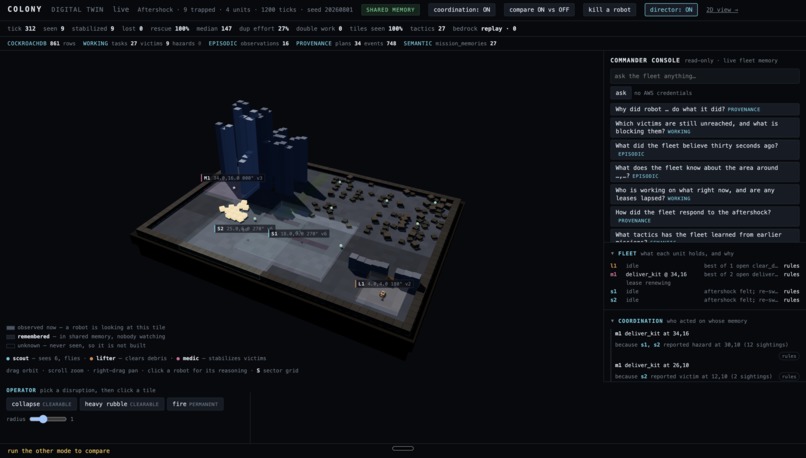
Task: Click the S1 robot label in 3D view
Action: 299,233
